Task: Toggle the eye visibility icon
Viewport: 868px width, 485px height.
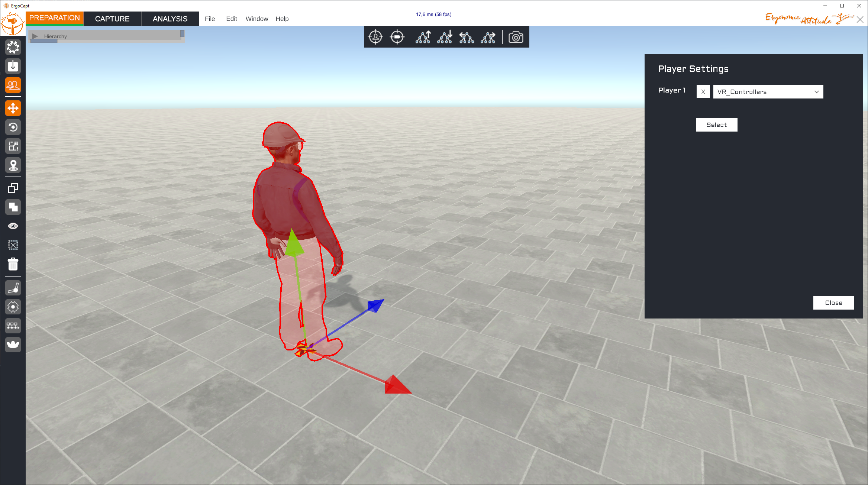Action: (x=13, y=226)
